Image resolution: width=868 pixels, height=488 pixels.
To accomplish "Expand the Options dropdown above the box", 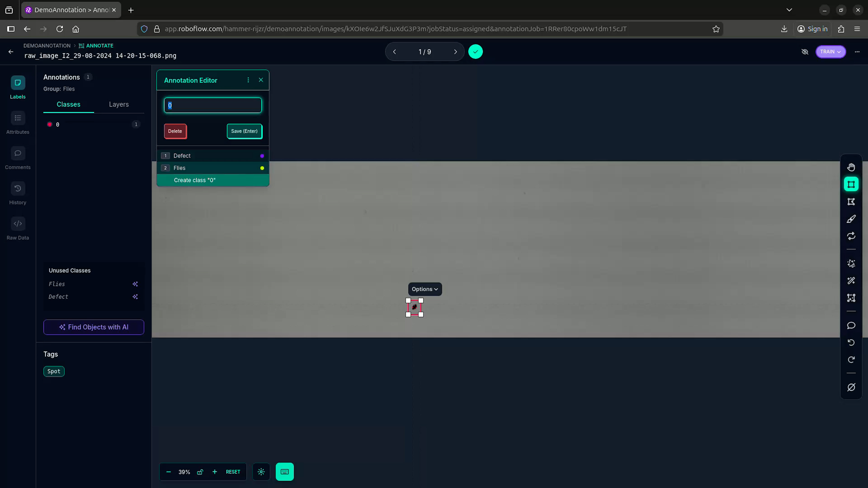I will click(425, 289).
